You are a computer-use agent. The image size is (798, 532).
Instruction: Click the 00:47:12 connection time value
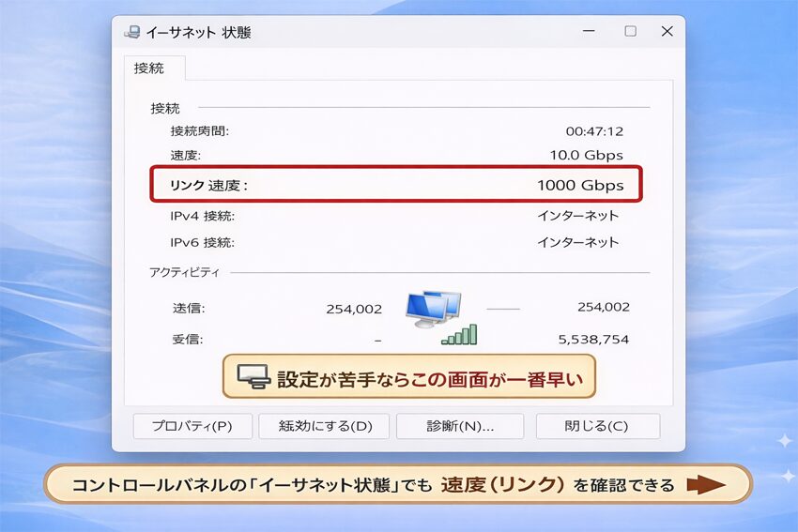pos(593,131)
